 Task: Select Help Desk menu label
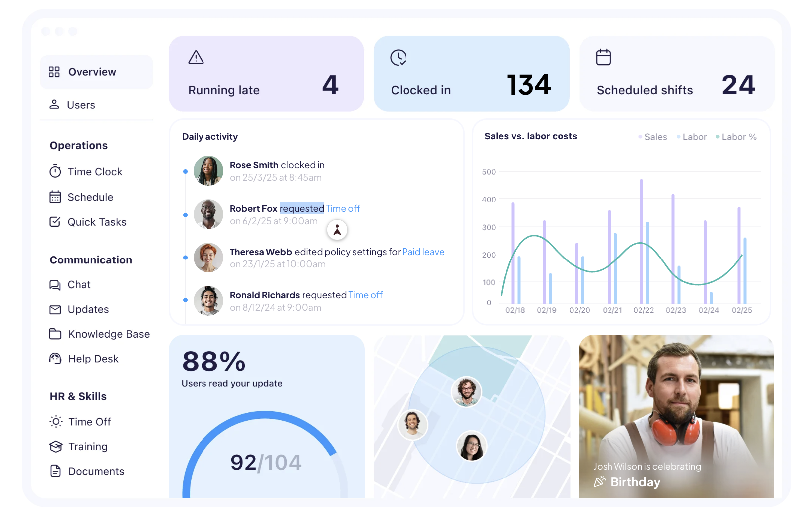click(x=93, y=359)
